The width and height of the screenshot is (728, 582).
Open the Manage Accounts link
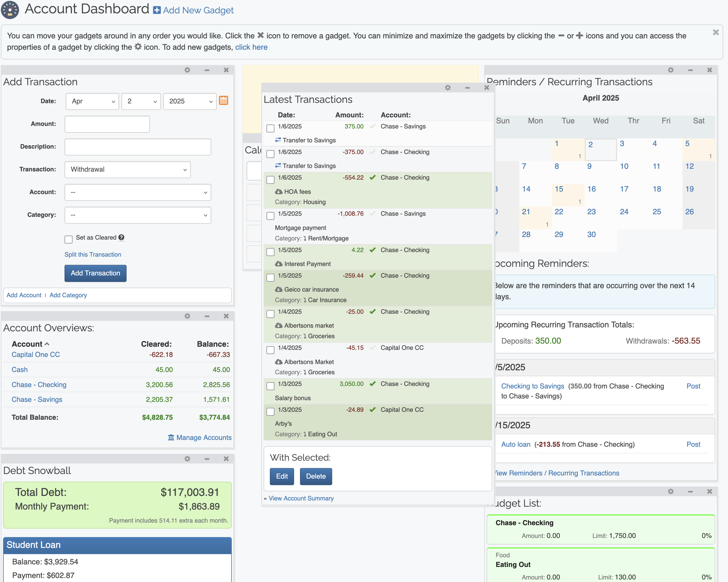click(204, 438)
